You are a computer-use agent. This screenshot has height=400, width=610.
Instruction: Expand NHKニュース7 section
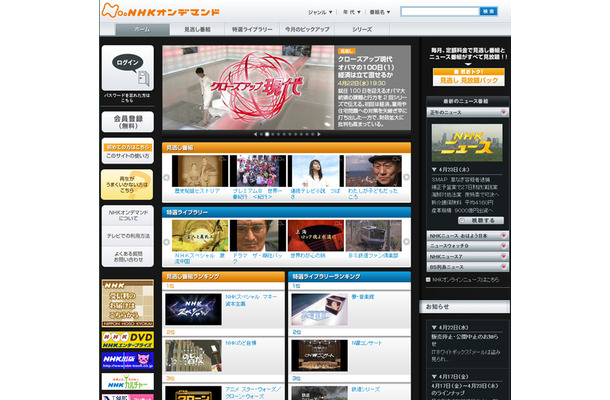468,257
